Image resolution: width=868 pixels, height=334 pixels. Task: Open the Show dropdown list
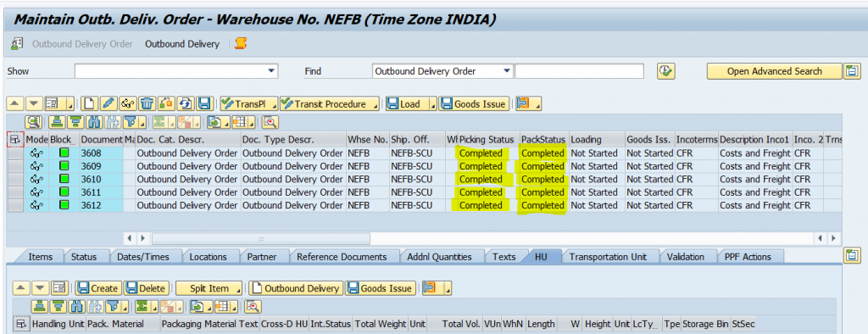(271, 71)
